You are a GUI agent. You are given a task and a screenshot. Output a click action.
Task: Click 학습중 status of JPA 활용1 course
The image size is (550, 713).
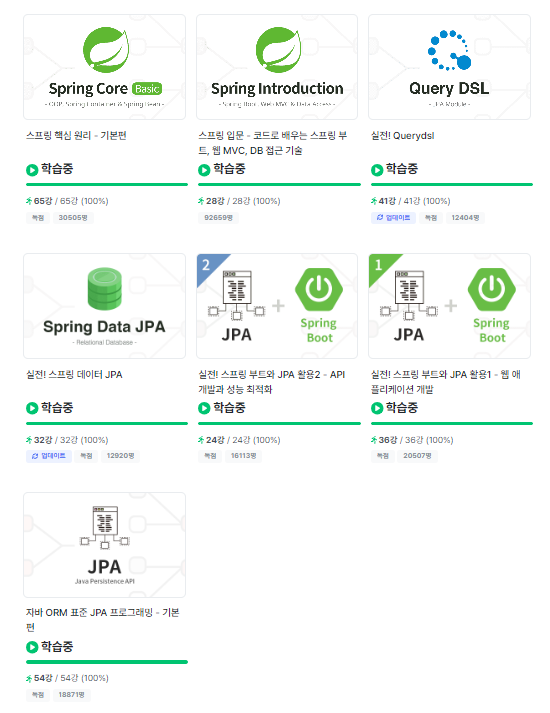402,407
